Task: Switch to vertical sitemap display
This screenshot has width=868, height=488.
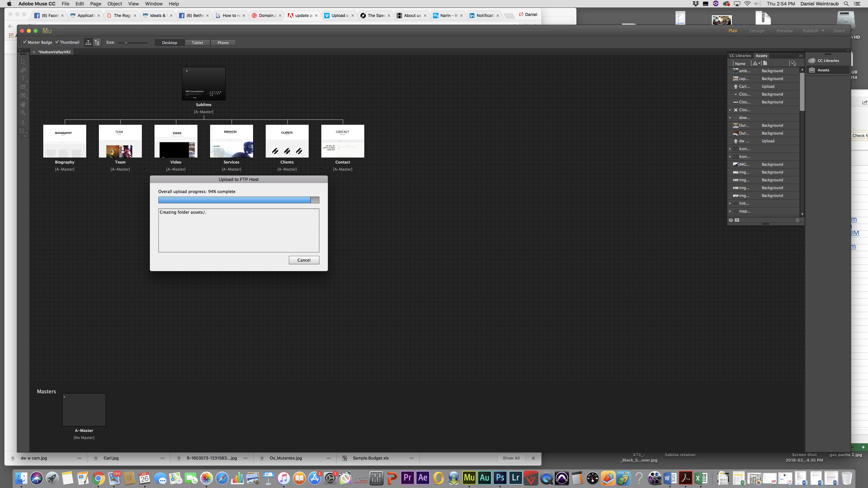Action: click(x=97, y=42)
